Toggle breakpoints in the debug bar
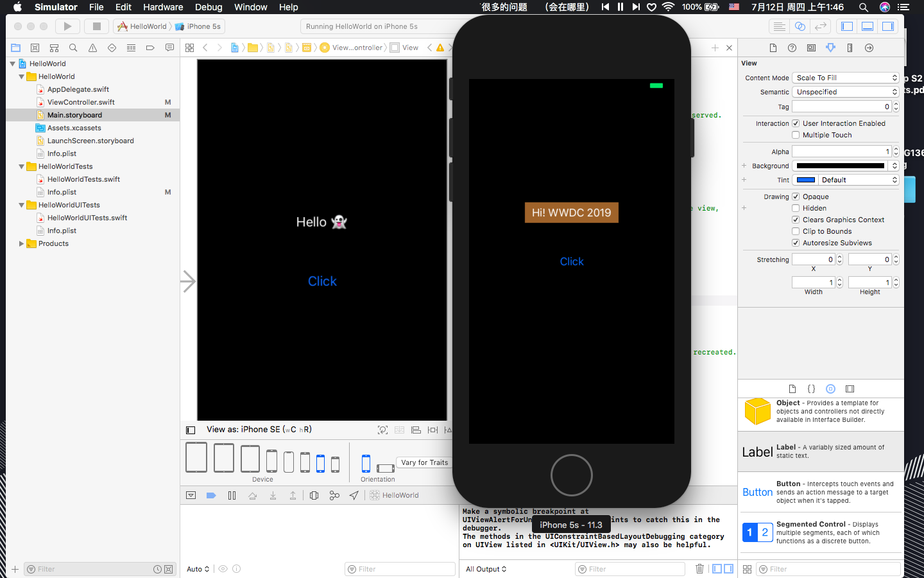Image resolution: width=924 pixels, height=578 pixels. pos(211,495)
